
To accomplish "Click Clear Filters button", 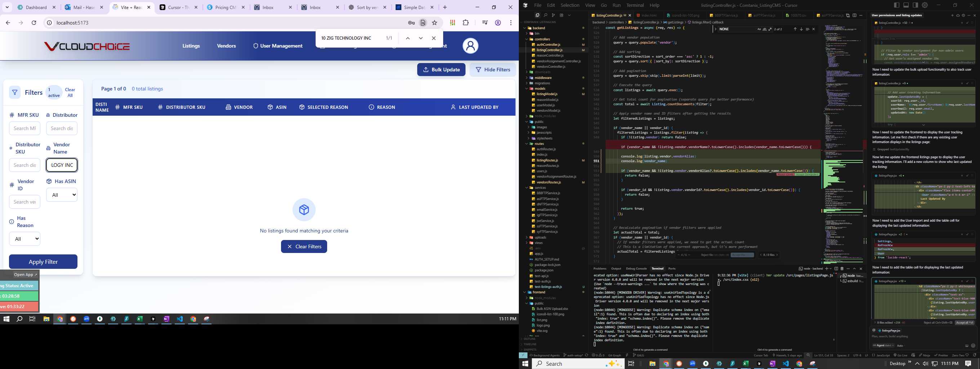I will [304, 246].
